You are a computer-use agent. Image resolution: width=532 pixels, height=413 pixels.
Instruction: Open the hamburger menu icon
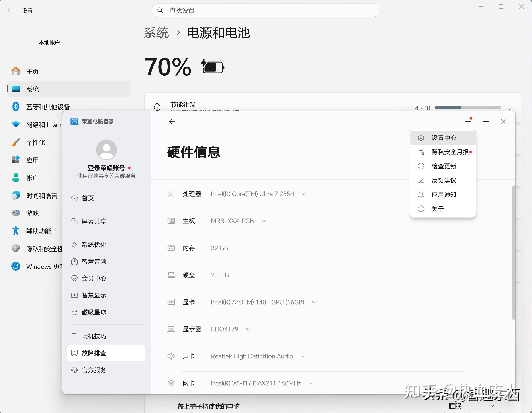pyautogui.click(x=468, y=121)
